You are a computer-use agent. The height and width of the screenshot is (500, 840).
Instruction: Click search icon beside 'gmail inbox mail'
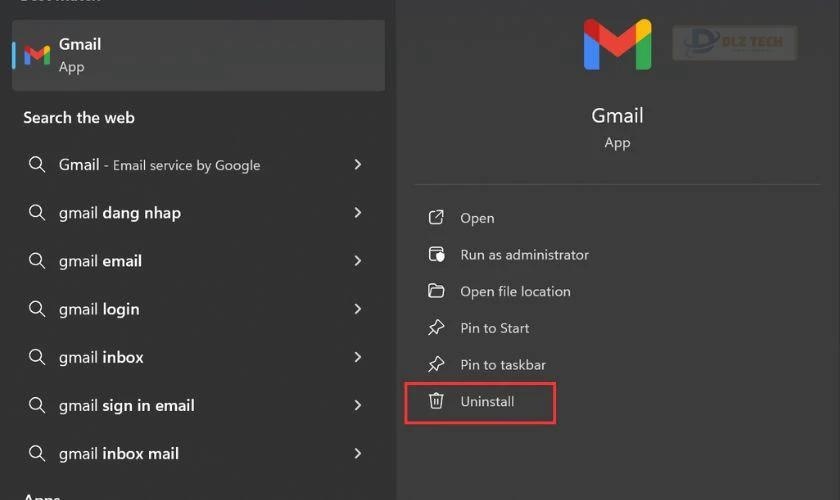pos(36,453)
